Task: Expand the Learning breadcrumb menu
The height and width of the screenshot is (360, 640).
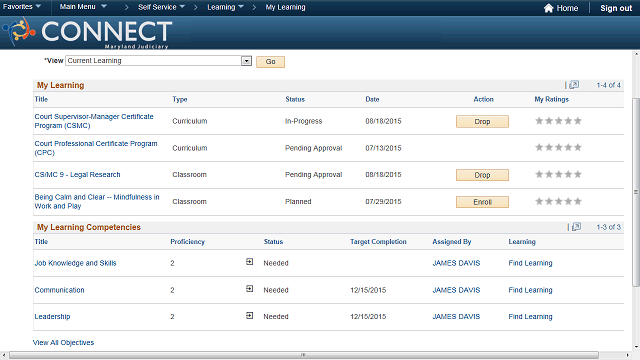Action: pyautogui.click(x=225, y=7)
